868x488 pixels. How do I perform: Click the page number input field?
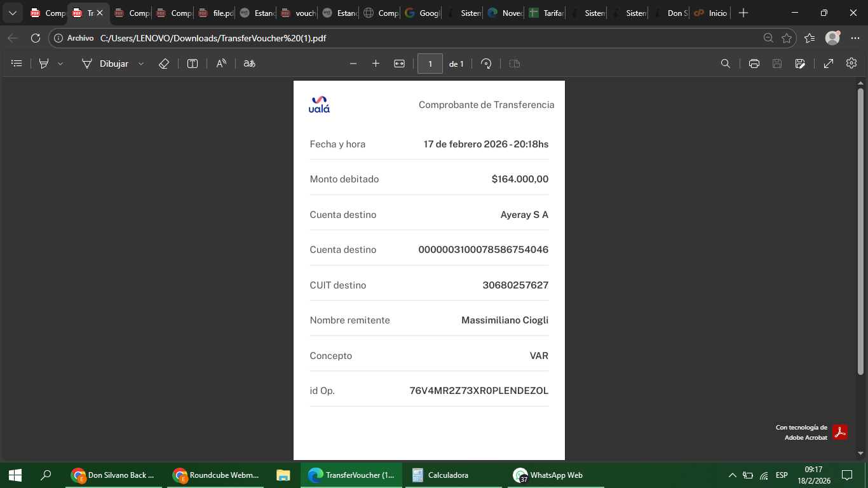tap(430, 64)
